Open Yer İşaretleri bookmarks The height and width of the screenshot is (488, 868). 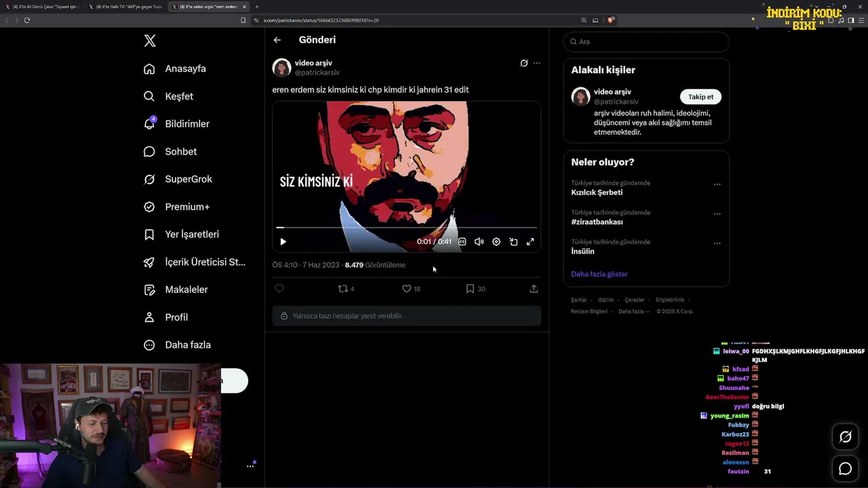(182, 235)
